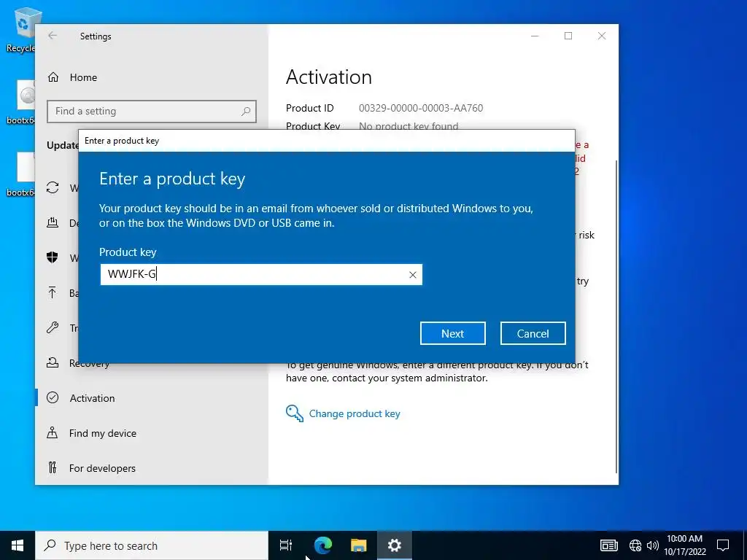Click the Backup upward arrow icon
Screen dimensions: 747x560
pos(53,292)
